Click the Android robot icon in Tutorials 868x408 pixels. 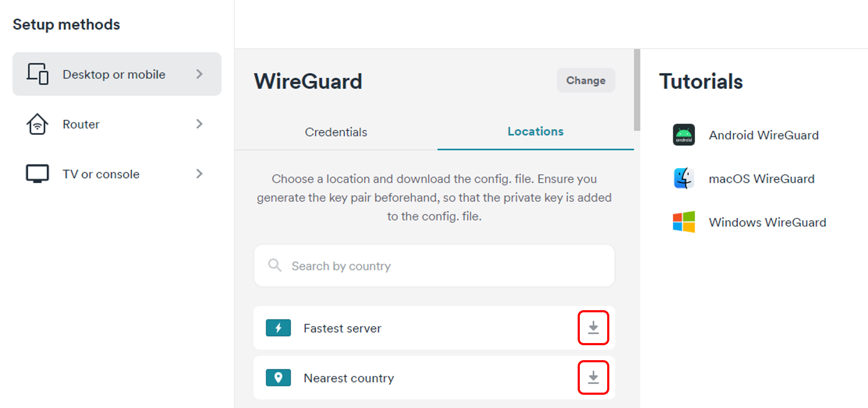(684, 135)
